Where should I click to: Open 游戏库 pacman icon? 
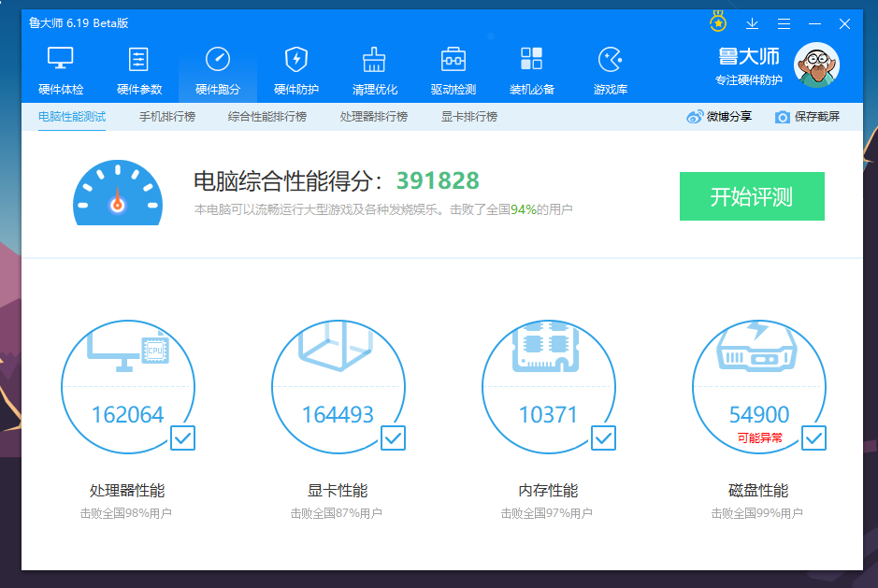(611, 59)
